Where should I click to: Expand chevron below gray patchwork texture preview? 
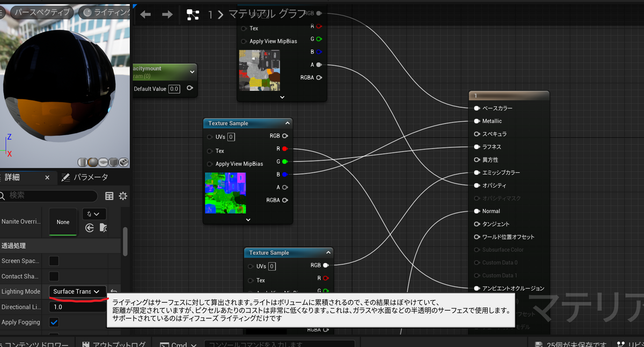pyautogui.click(x=282, y=97)
